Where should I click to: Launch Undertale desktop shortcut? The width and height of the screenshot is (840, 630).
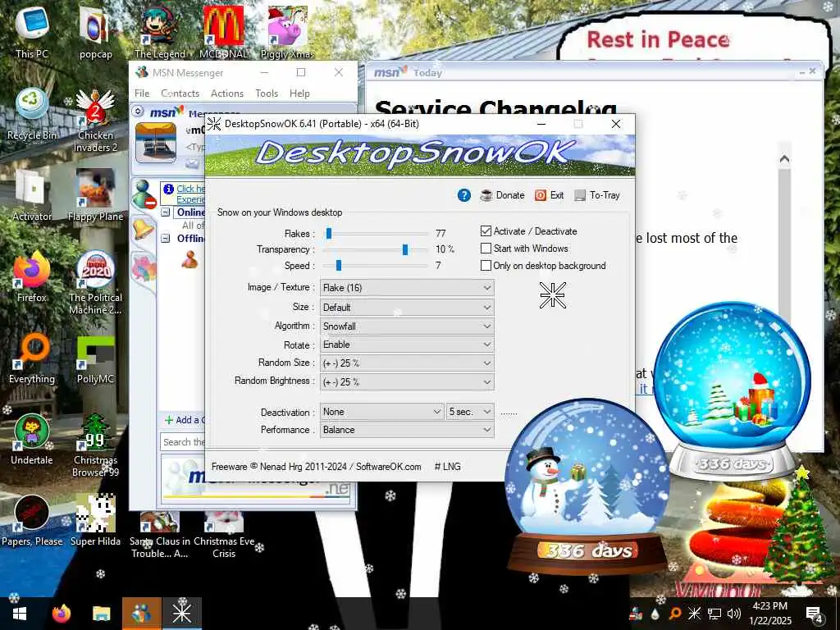click(32, 440)
